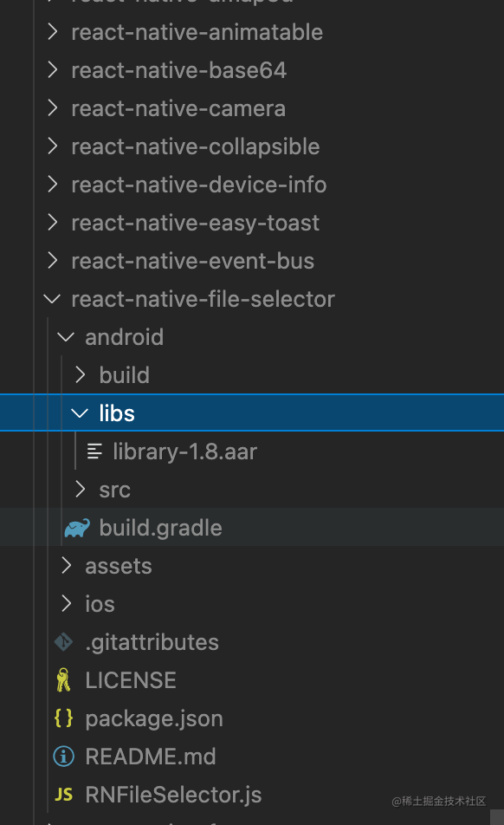Click the info icon next to README.md
The height and width of the screenshot is (825, 504).
62,756
